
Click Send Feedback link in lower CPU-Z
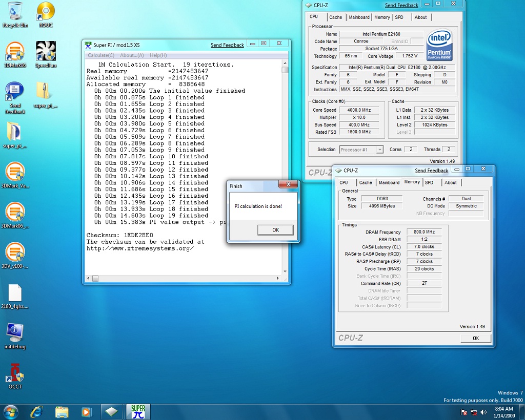coord(432,170)
